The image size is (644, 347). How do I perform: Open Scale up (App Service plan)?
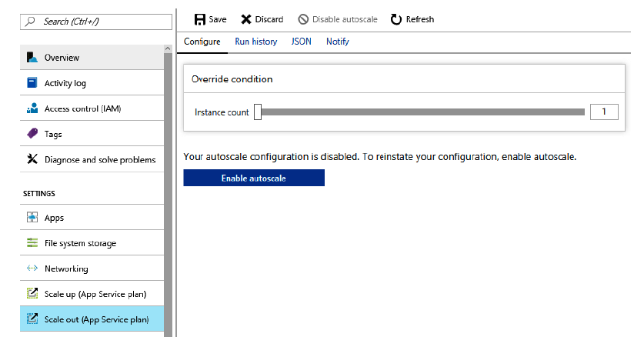click(95, 293)
